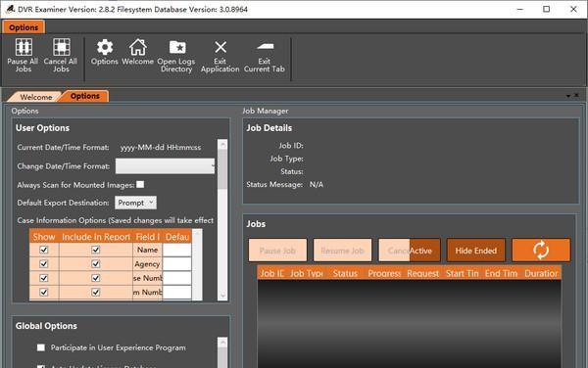The width and height of the screenshot is (588, 368).
Task: Switch to the Welcome tab
Action: pos(35,97)
